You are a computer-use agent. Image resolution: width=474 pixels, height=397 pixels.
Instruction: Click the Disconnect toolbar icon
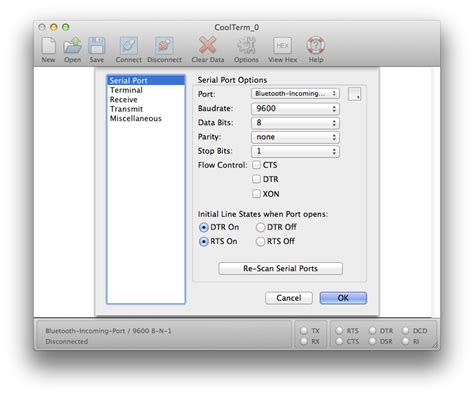(164, 45)
